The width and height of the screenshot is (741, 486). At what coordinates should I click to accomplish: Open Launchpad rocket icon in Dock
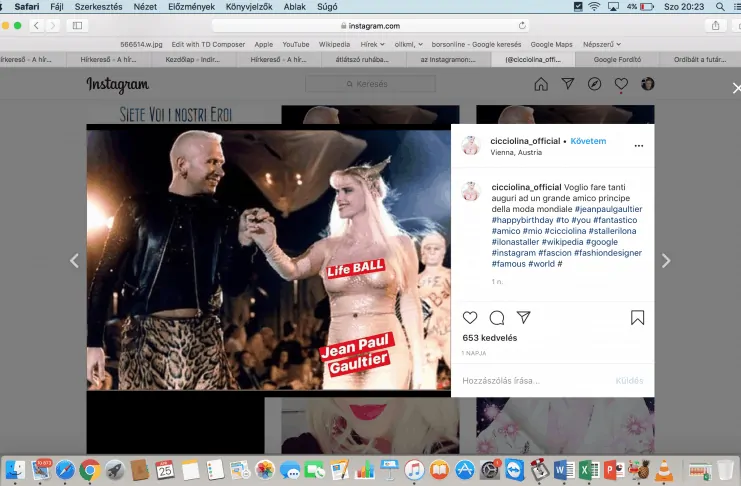(x=115, y=470)
